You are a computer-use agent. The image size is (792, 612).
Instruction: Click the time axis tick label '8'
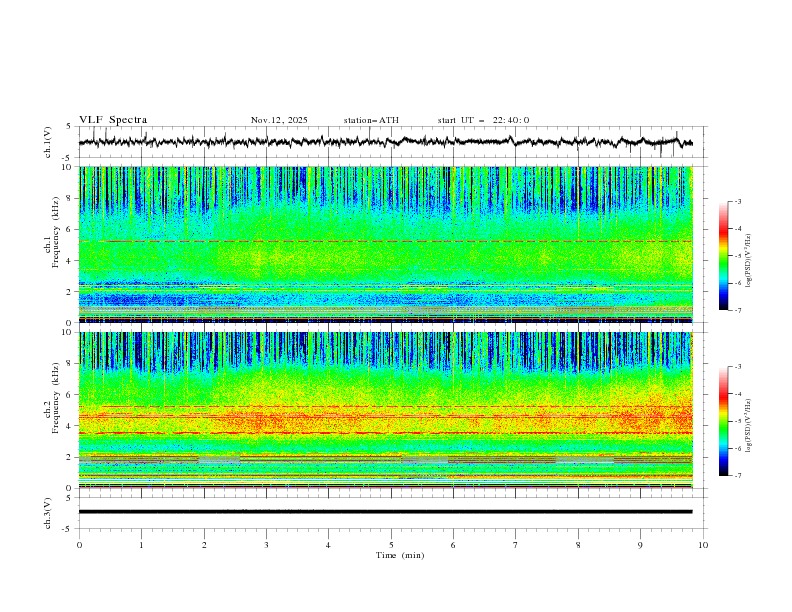tap(578, 545)
